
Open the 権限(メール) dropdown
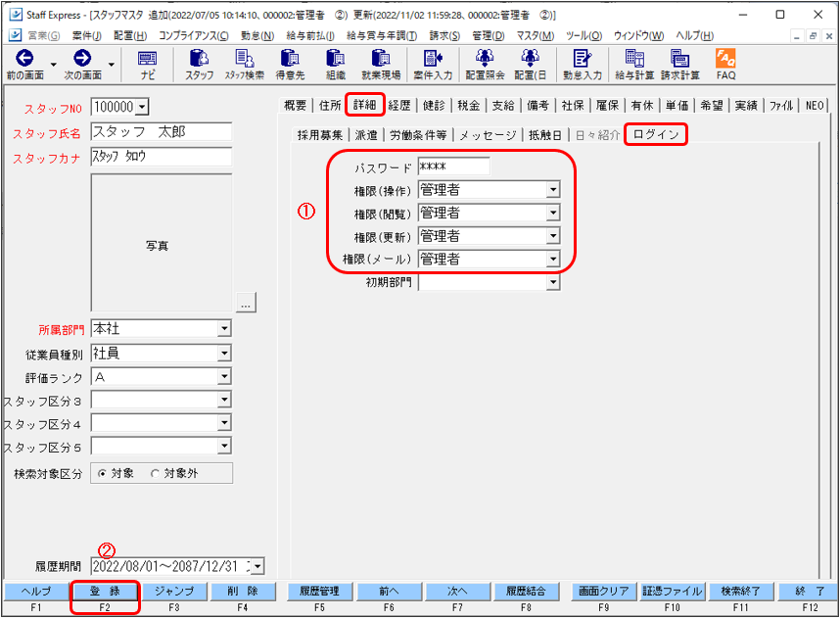[553, 260]
